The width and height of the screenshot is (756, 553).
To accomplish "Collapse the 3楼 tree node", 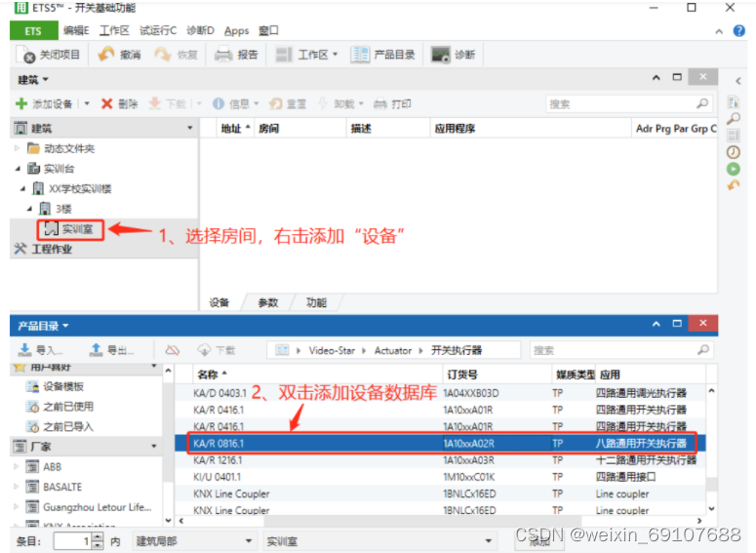I will (x=30, y=209).
